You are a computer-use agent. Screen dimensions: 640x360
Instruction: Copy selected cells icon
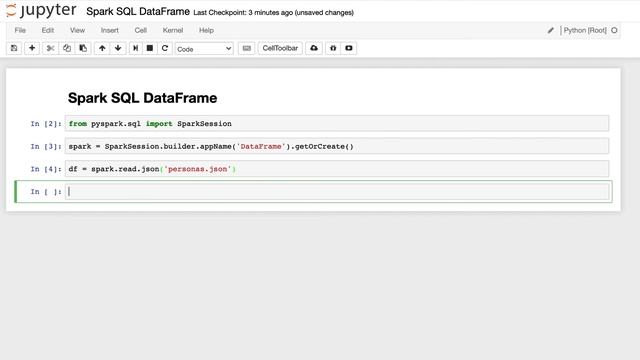(x=67, y=48)
